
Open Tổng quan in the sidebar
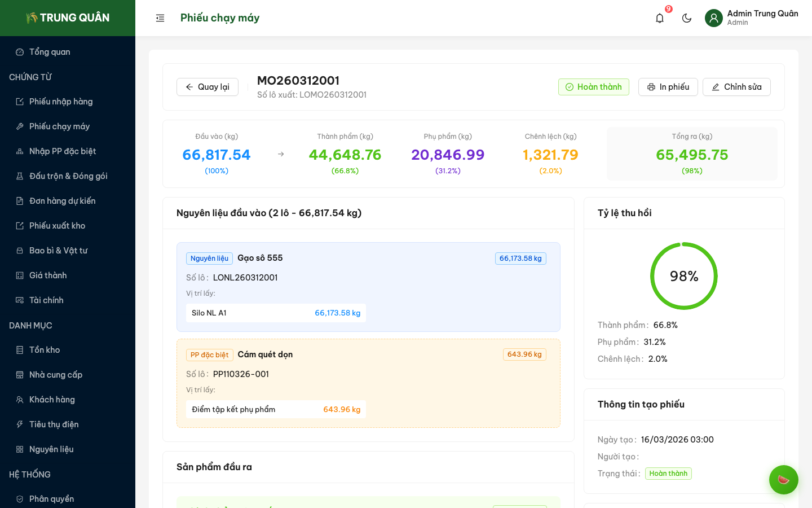click(x=50, y=52)
